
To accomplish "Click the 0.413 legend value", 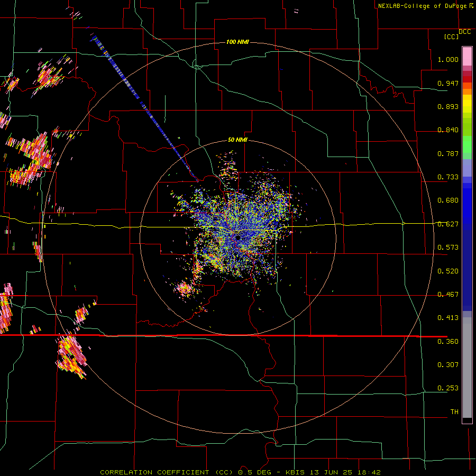I will [x=448, y=318].
